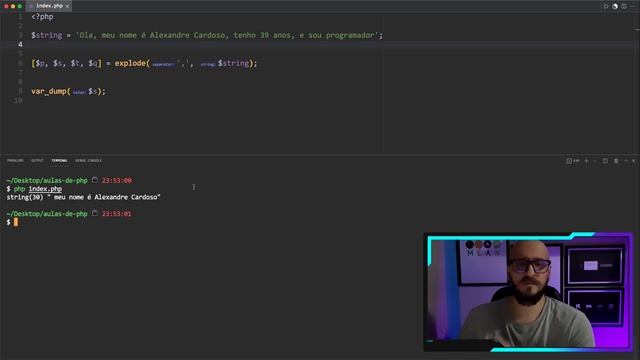
Task: Click the macOS yellow minimize button
Action: pos(13,6)
